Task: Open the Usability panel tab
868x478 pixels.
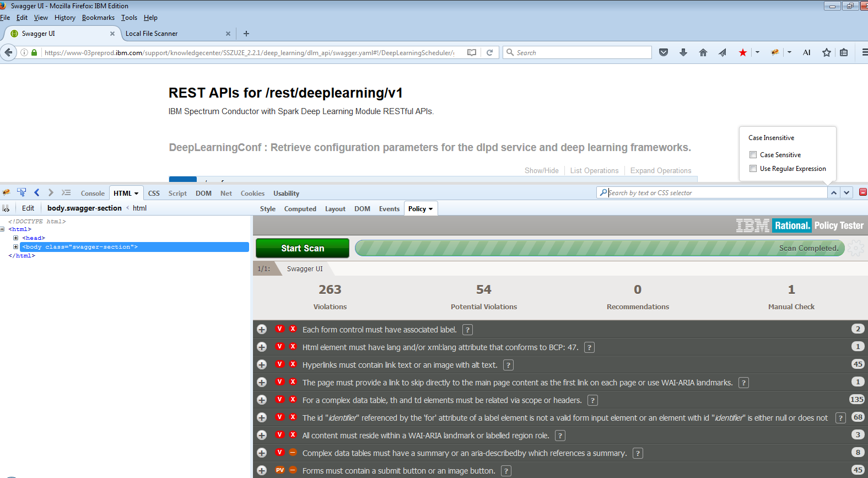Action: pos(286,194)
